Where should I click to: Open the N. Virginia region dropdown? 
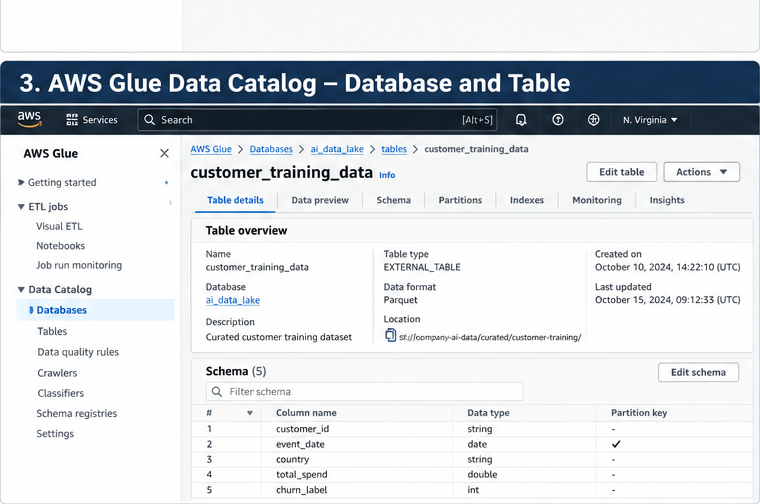pos(650,120)
